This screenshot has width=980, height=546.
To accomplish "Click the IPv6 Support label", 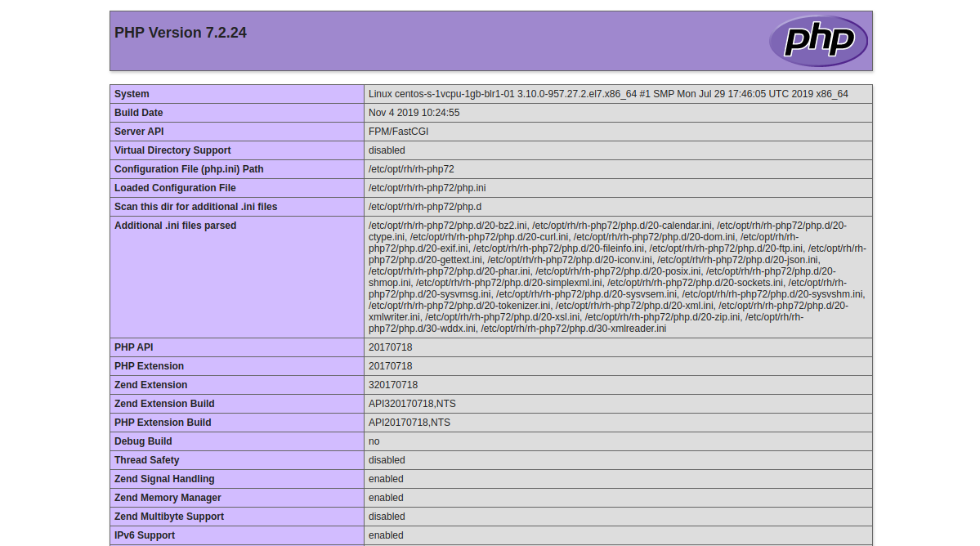I will point(145,535).
